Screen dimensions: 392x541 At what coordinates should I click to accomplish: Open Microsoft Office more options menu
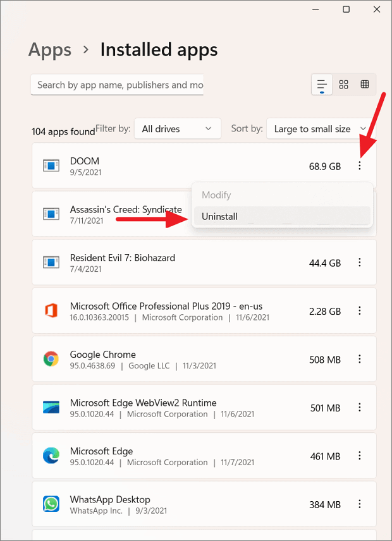click(360, 311)
